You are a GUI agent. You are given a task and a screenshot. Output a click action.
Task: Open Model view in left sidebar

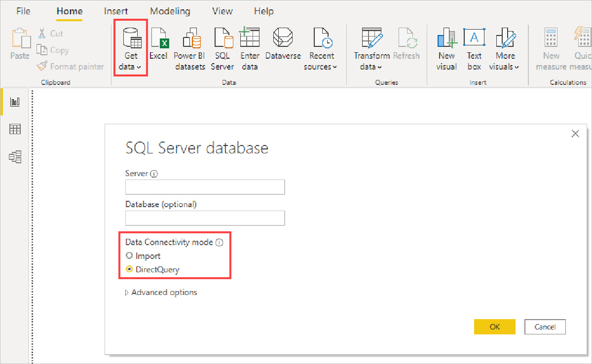pos(15,157)
